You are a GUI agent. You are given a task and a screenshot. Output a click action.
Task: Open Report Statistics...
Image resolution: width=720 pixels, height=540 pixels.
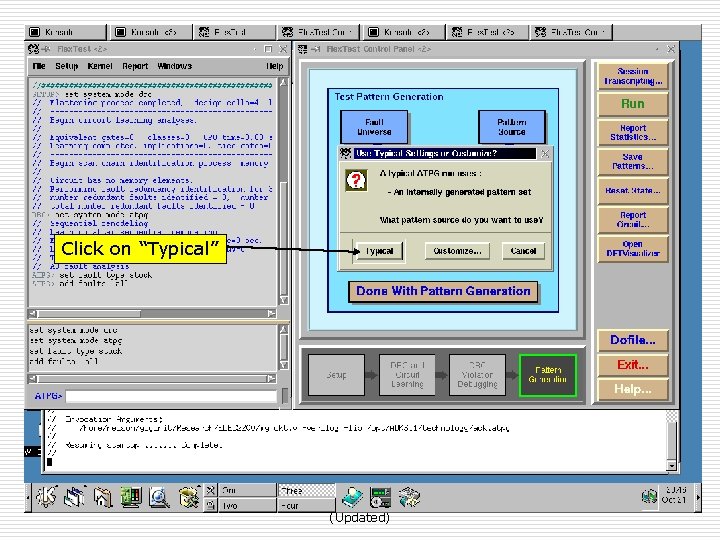(633, 132)
